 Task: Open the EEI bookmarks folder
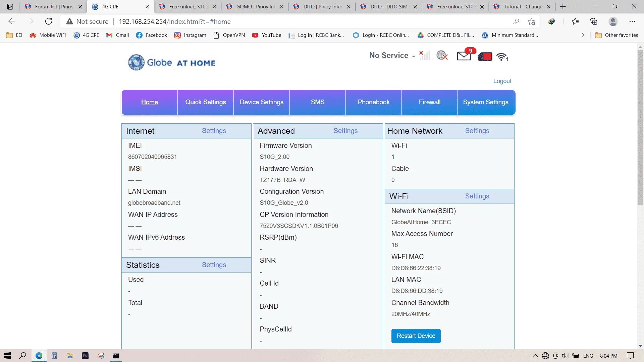(x=14, y=35)
